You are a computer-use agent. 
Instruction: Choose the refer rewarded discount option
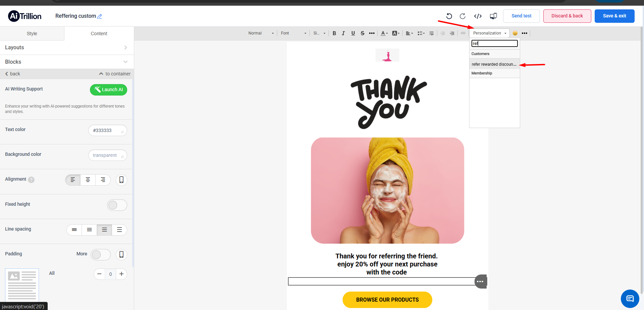[x=494, y=64]
